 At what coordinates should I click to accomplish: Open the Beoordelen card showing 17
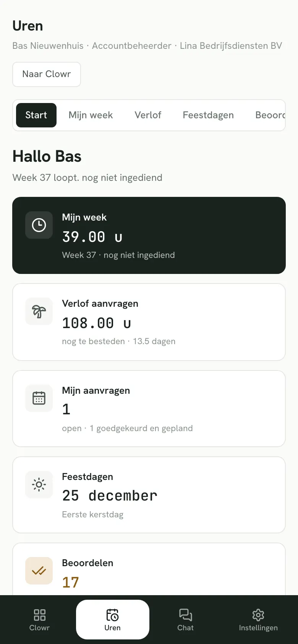click(149, 569)
